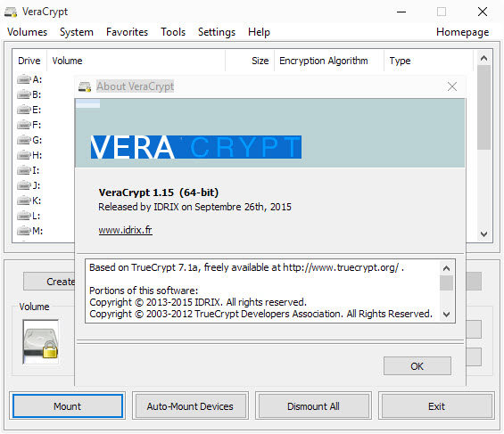The image size is (504, 434).
Task: Click the locked hard drive volume icon
Action: (41, 342)
